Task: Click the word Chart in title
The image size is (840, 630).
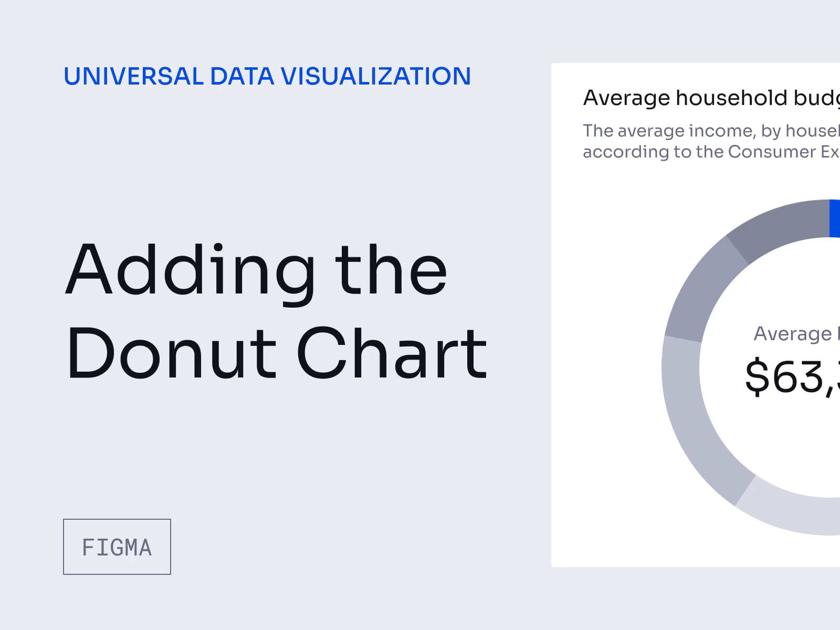Action: click(392, 353)
